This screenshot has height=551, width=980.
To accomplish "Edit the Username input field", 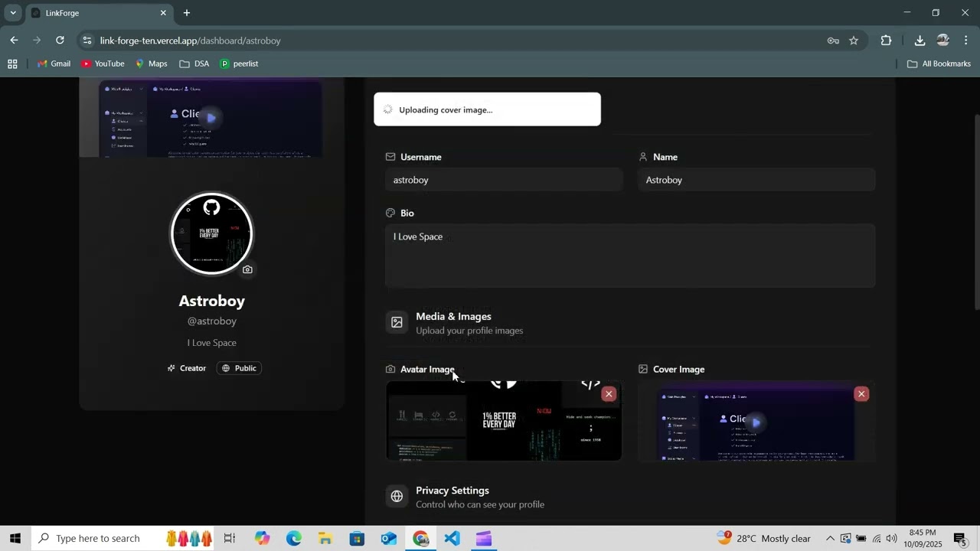I will (504, 180).
